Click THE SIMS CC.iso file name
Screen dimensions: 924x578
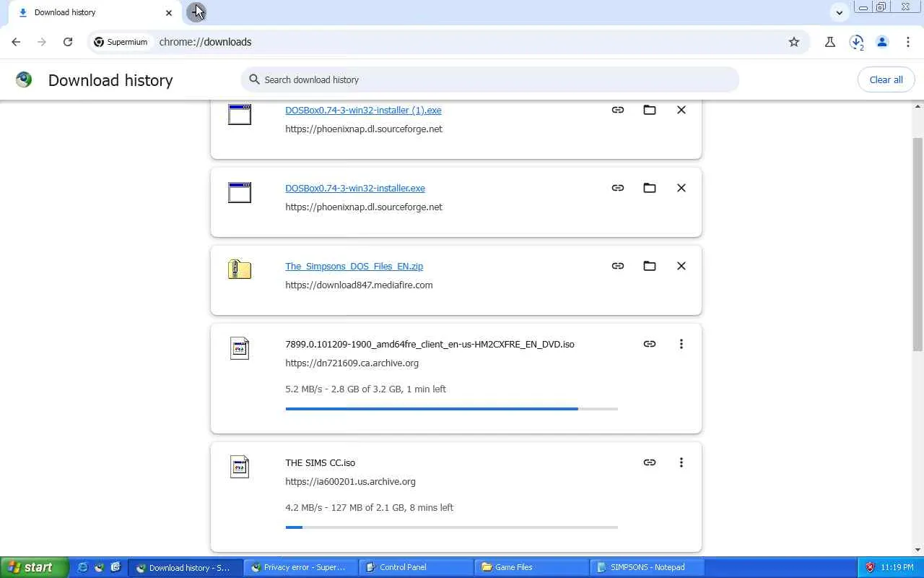[x=320, y=462]
